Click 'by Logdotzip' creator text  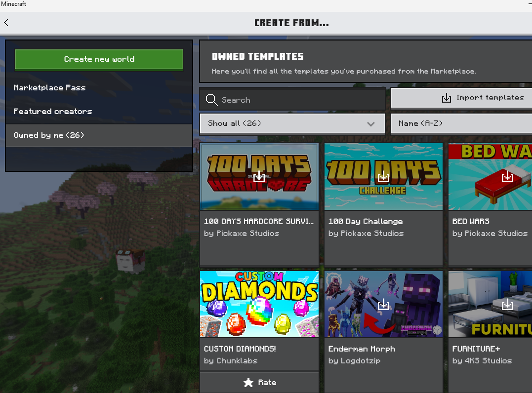pos(354,361)
